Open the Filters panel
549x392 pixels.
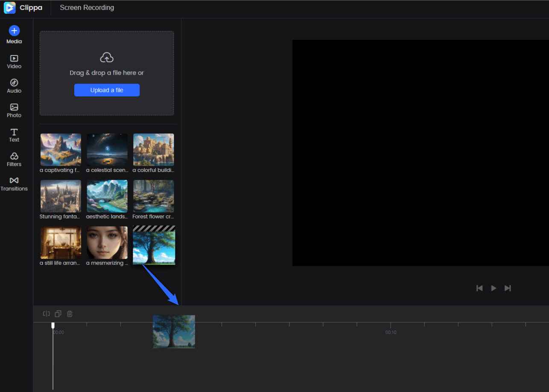[14, 159]
